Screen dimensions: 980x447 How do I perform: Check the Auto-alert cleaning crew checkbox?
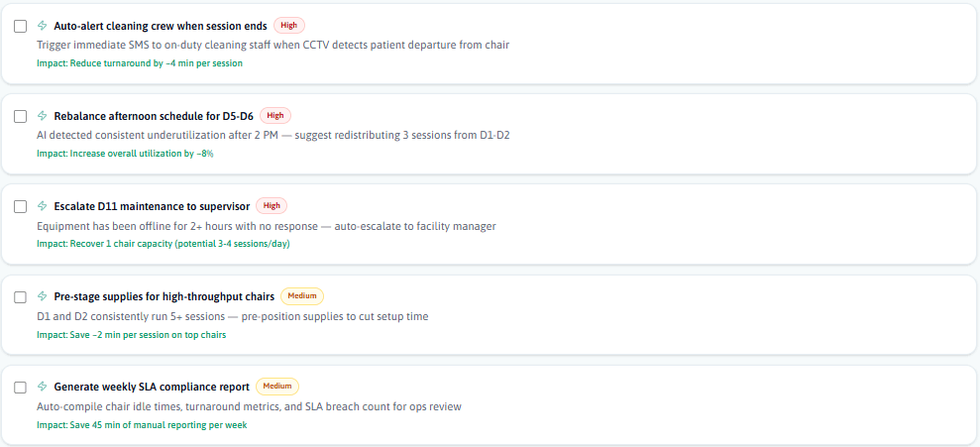(x=21, y=27)
